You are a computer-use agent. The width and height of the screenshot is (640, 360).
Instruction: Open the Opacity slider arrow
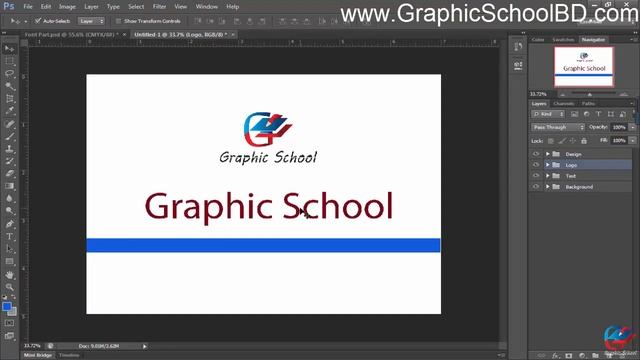(x=633, y=127)
